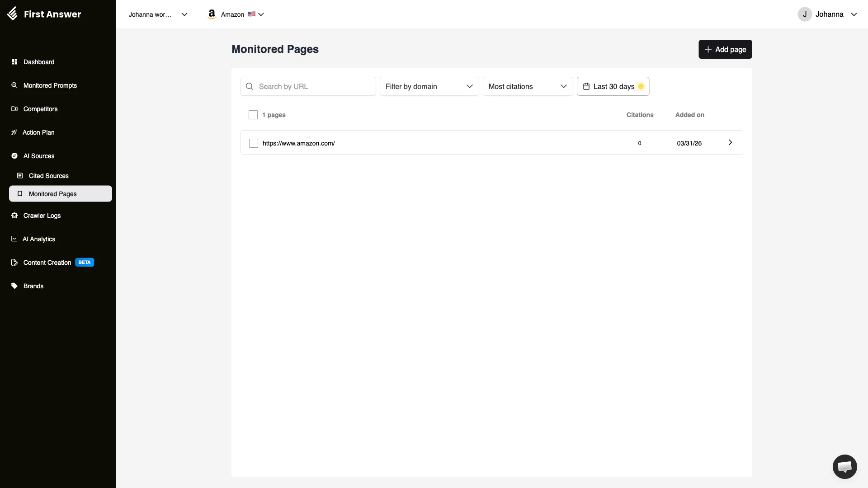Image resolution: width=868 pixels, height=488 pixels.
Task: Open the Dashboard section
Action: [38, 62]
